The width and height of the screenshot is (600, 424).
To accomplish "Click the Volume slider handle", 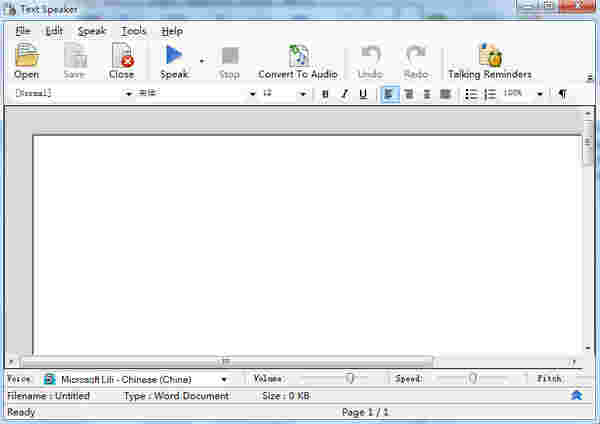I will (x=350, y=379).
